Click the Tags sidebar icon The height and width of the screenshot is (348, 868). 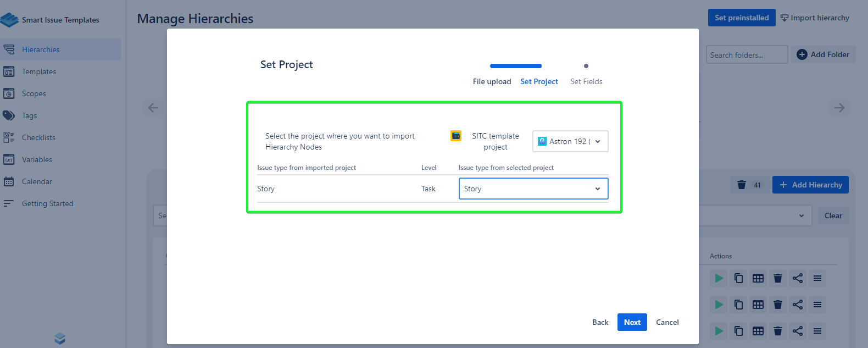(9, 115)
